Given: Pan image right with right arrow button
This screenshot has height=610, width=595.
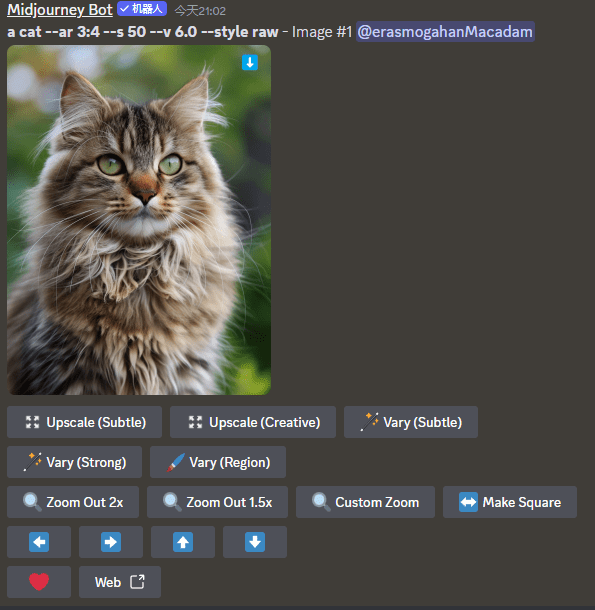Looking at the screenshot, I should pyautogui.click(x=111, y=542).
